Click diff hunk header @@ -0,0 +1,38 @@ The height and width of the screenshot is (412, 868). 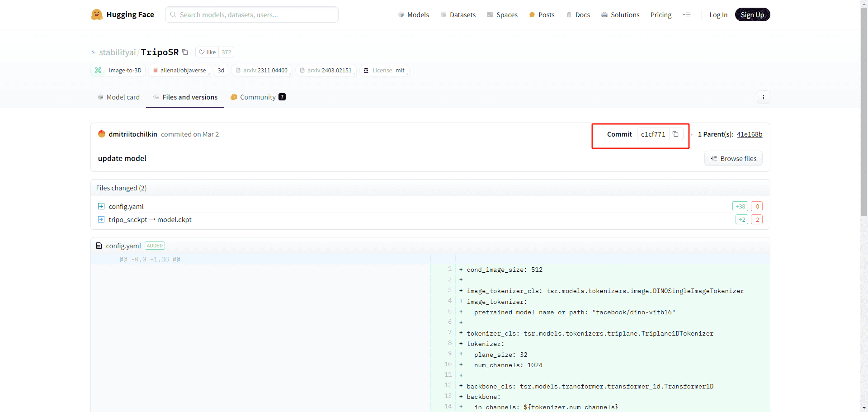[x=150, y=260]
